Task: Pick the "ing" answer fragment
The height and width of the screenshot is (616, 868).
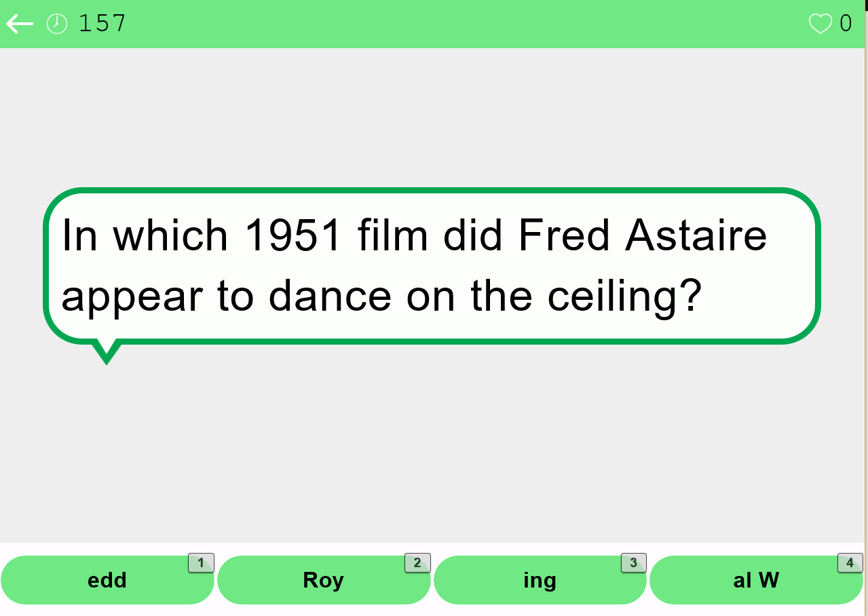Action: click(540, 581)
